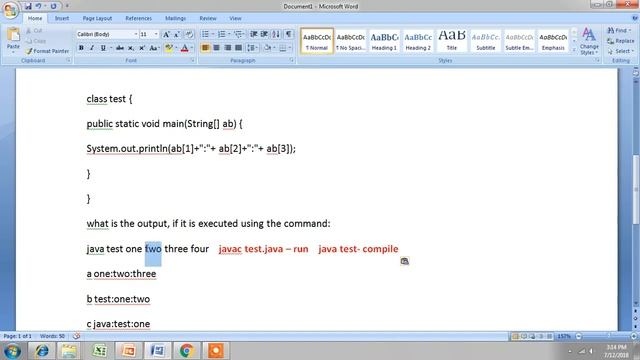Open the Insert tab
Screen dimensions: 640x360
[62, 18]
